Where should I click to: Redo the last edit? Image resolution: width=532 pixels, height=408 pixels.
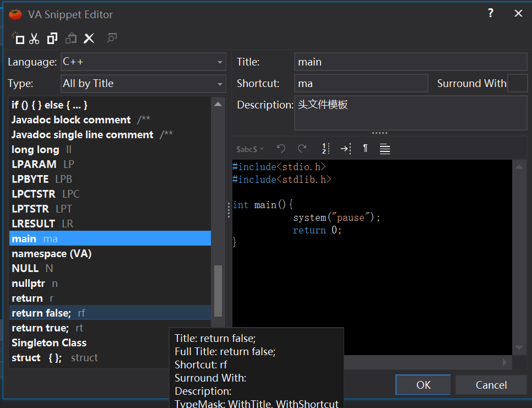click(302, 149)
